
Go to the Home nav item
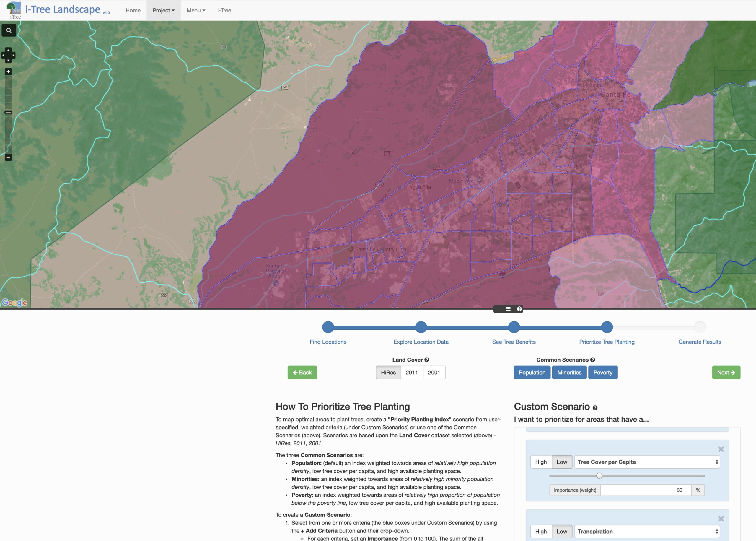click(133, 10)
